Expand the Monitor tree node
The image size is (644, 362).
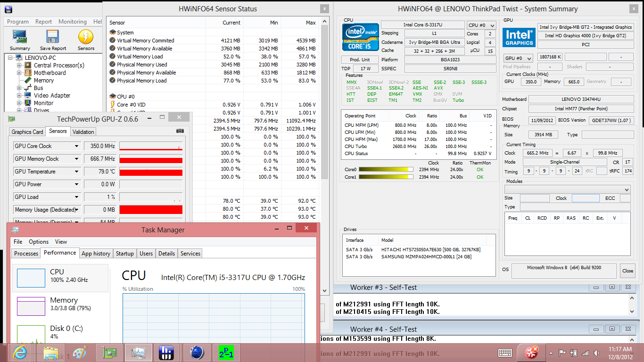click(19, 103)
